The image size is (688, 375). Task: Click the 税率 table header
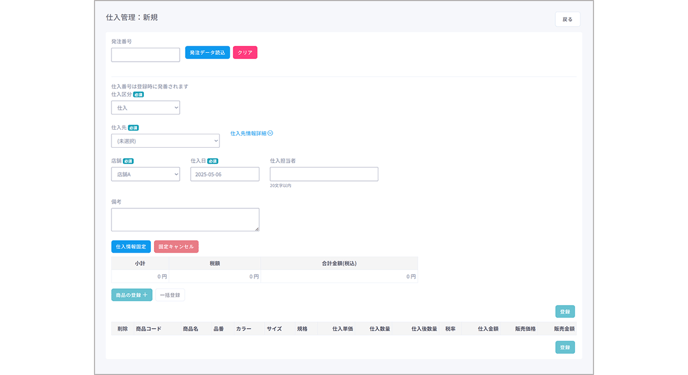point(451,329)
